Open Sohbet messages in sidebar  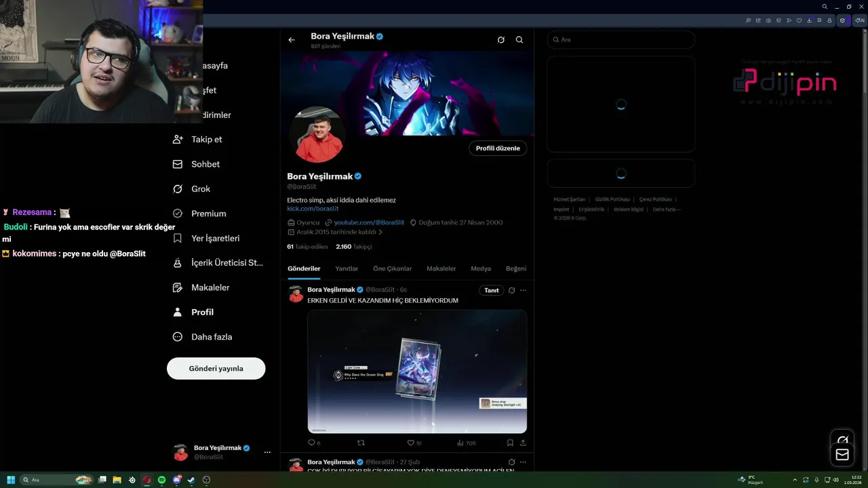click(x=196, y=164)
